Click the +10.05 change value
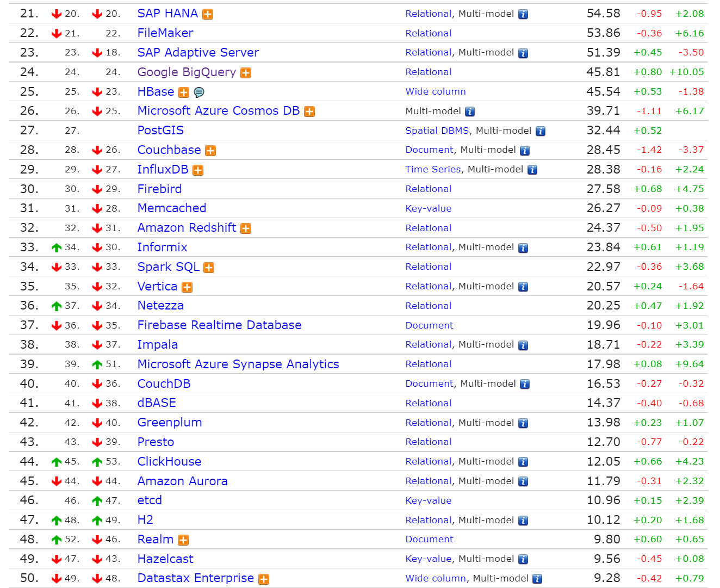 pos(687,72)
